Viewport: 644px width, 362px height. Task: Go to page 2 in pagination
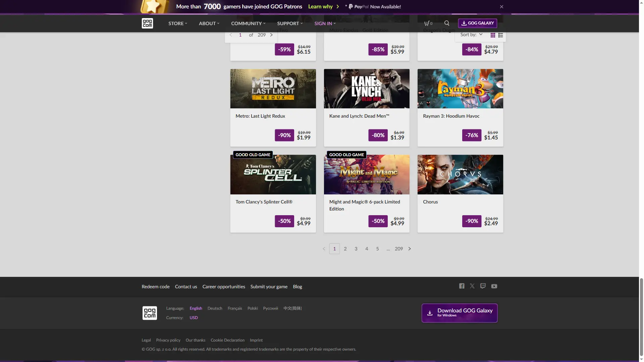(x=345, y=249)
